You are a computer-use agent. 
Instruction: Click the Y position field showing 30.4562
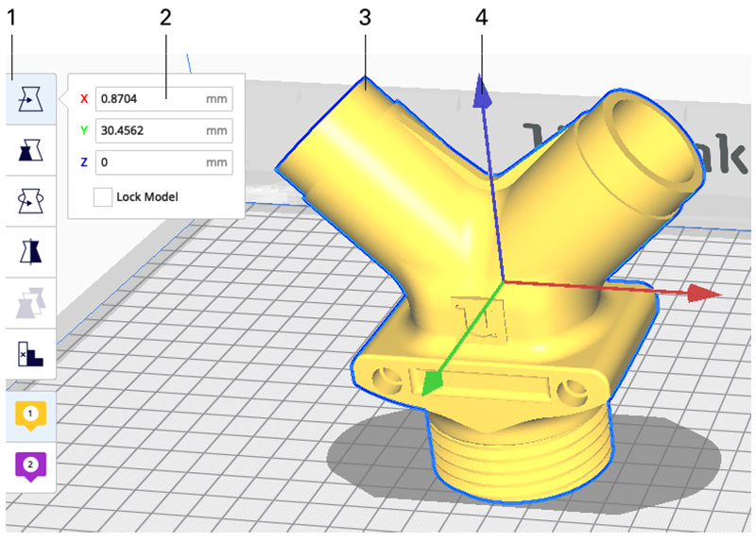point(151,130)
